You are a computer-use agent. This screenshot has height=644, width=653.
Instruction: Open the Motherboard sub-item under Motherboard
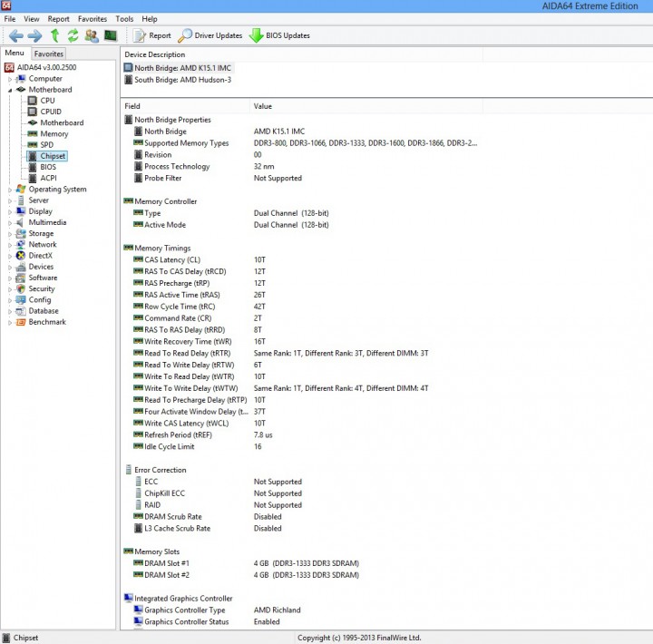55,122
